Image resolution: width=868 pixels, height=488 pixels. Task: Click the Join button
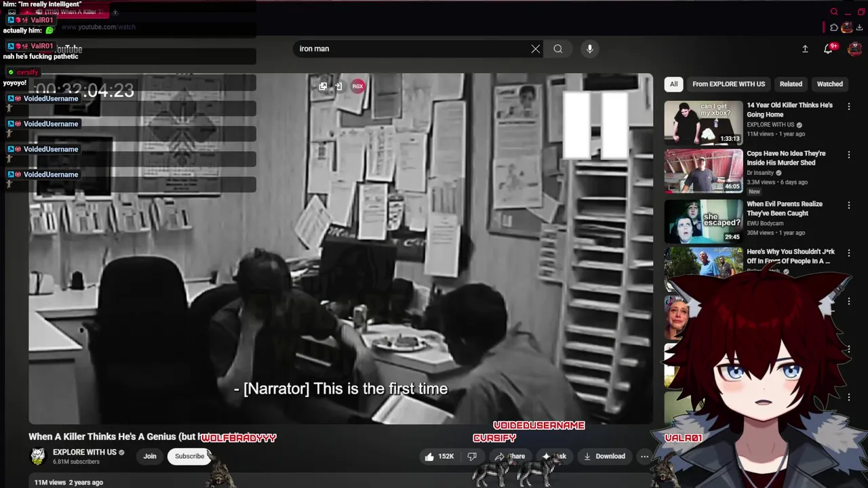150,456
